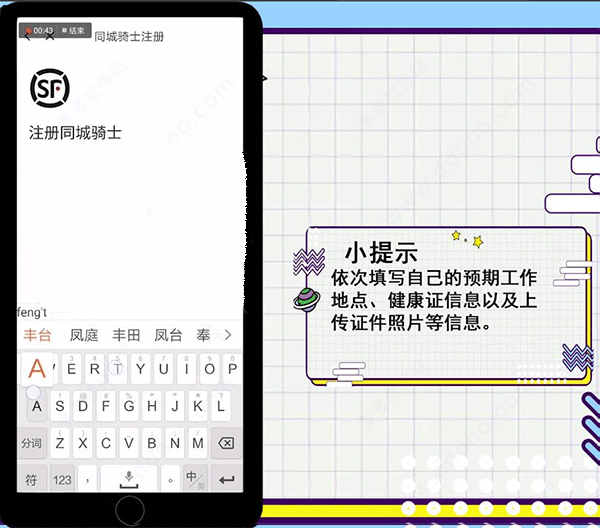Expand more candidate words arrow
Screen dimensions: 600x528
[x=228, y=335]
